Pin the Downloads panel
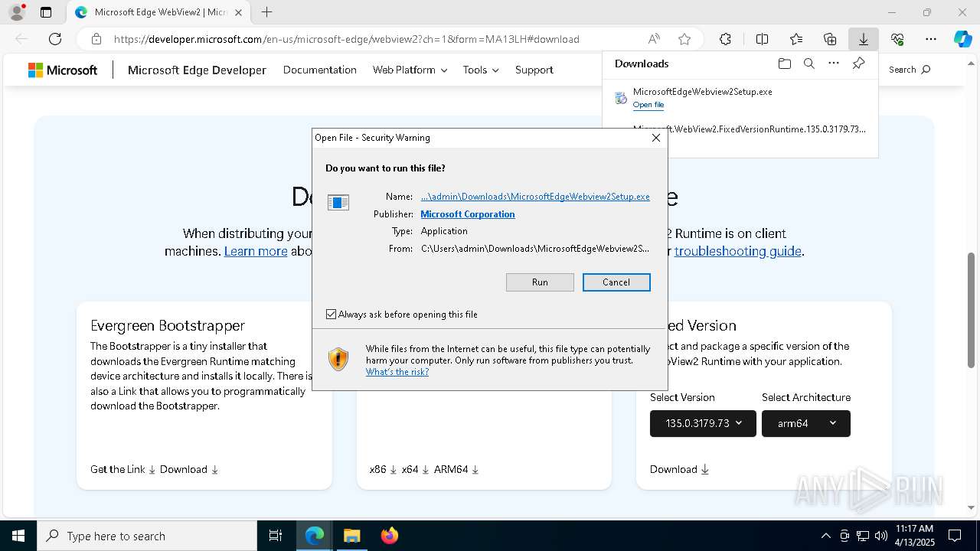The height and width of the screenshot is (551, 980). click(858, 64)
